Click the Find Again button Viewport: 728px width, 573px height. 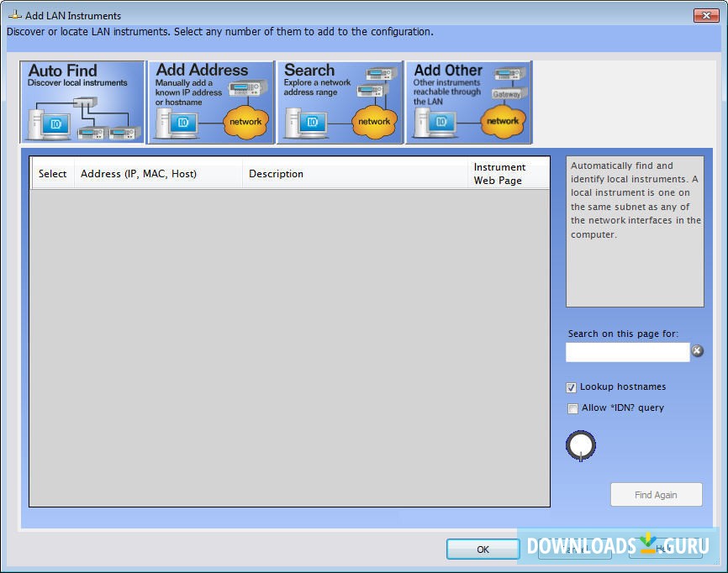click(656, 494)
